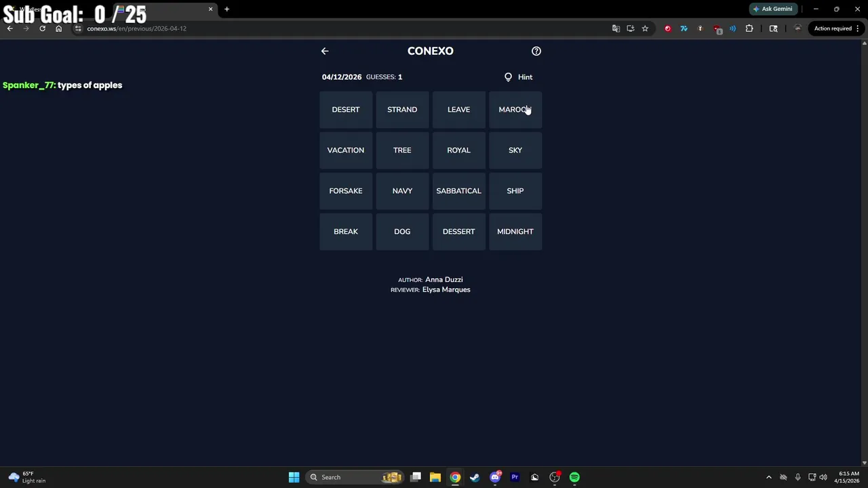Open Spotify from the taskbar
The image size is (868, 488).
(x=574, y=477)
